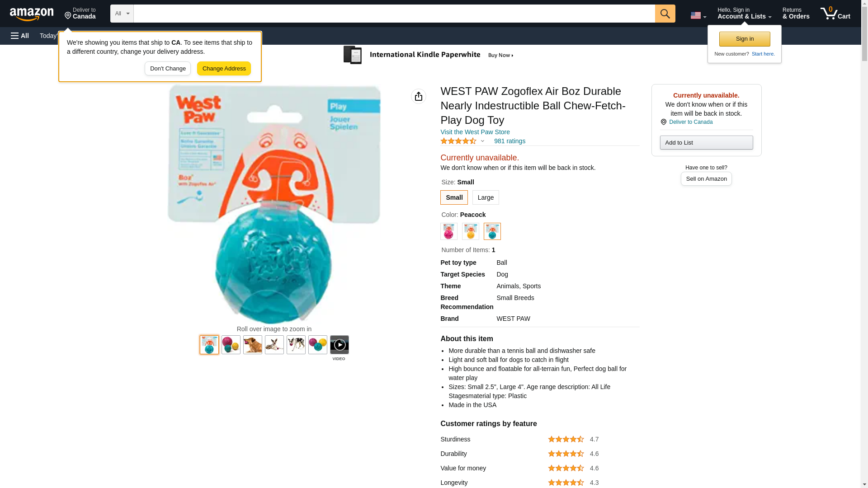Viewport: 868px width, 488px height.
Task: Select the Large size option
Action: point(486,197)
